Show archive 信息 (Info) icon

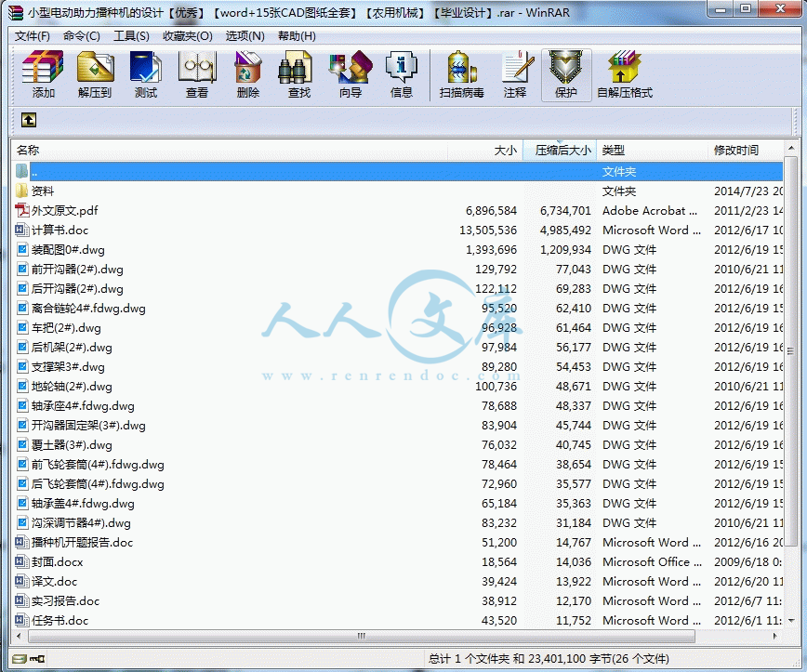point(402,68)
